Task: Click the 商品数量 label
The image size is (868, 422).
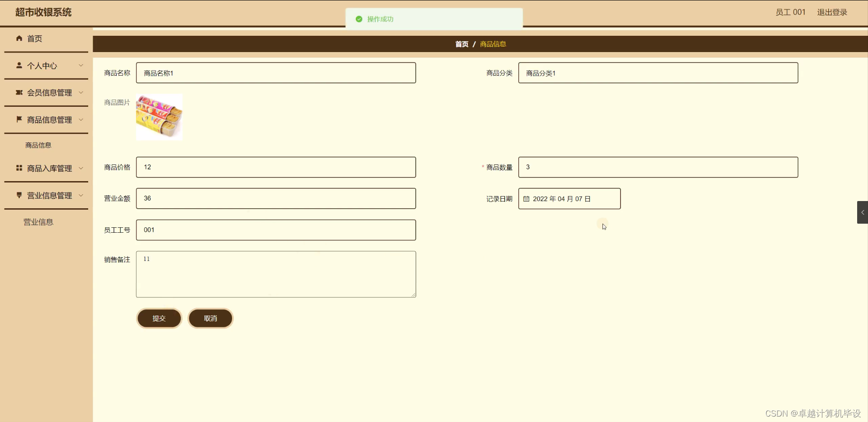Action: tap(499, 167)
